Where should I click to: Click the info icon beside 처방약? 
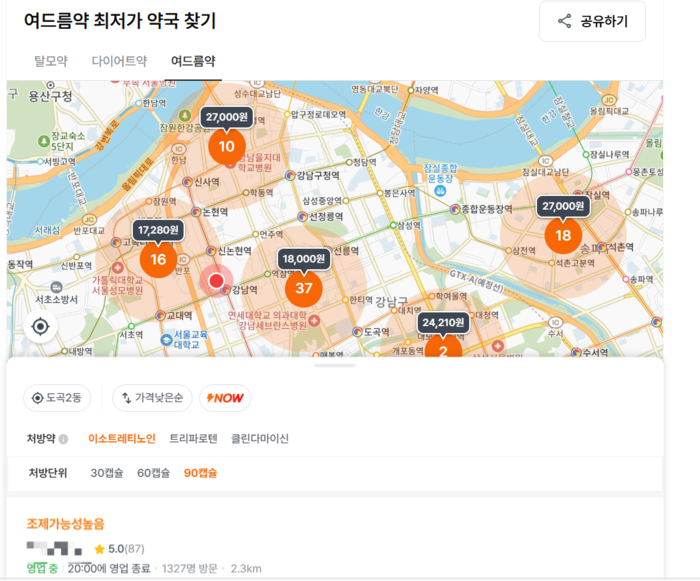pyautogui.click(x=64, y=439)
